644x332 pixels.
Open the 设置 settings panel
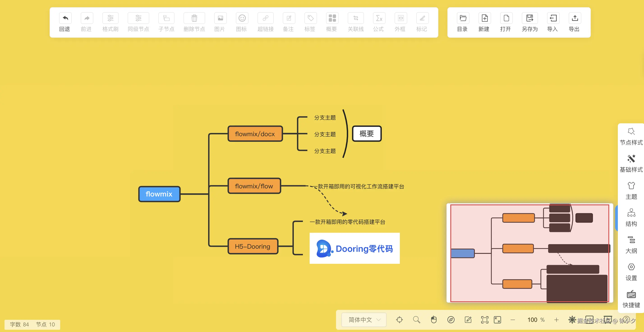(x=631, y=272)
